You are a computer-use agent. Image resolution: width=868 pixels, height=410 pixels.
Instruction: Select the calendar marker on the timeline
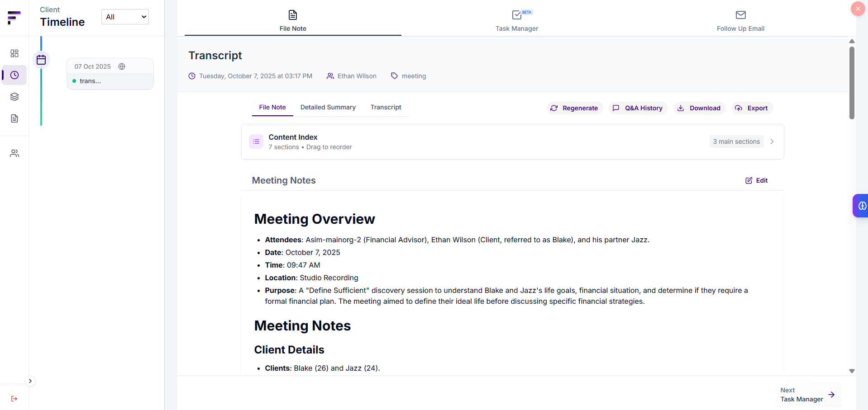pos(41,59)
